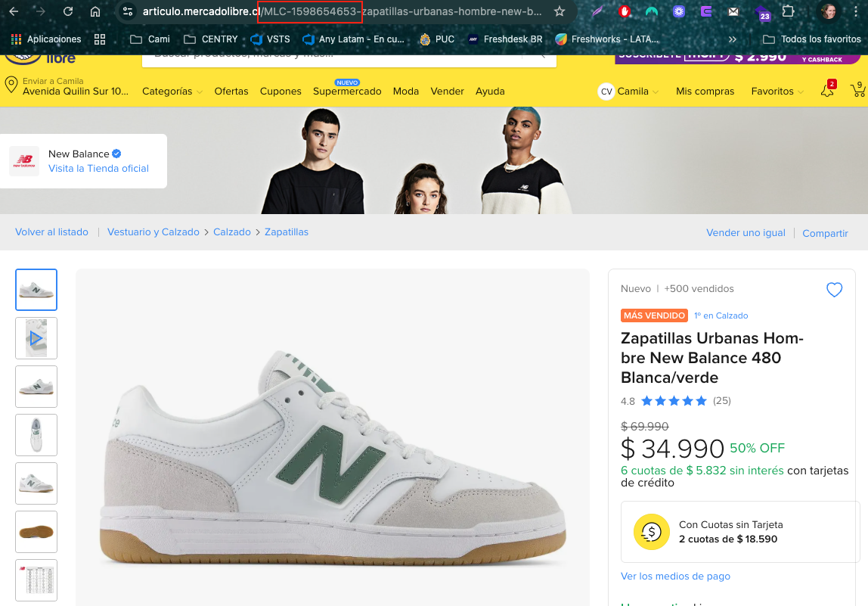Open the Supermercado menu item
Image resolution: width=868 pixels, height=606 pixels.
(x=347, y=92)
